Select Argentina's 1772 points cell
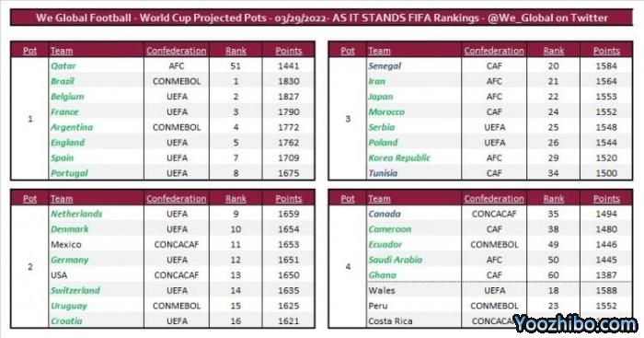The height and width of the screenshot is (338, 644). pos(288,127)
